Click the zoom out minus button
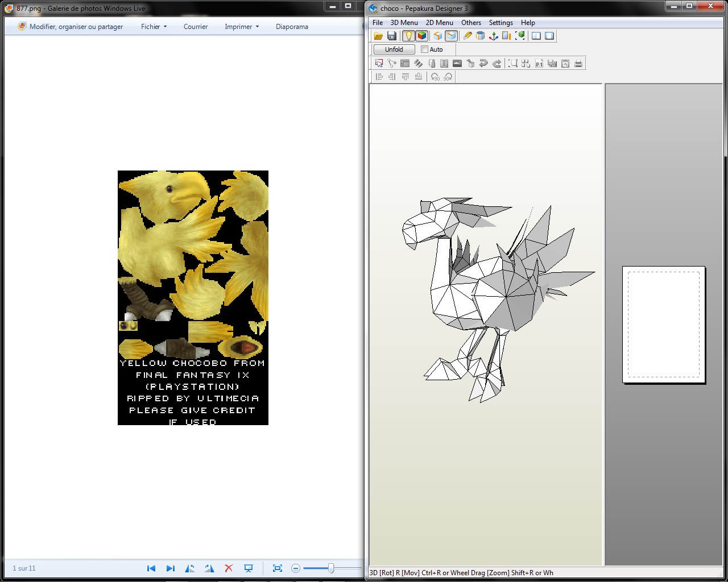 (296, 568)
